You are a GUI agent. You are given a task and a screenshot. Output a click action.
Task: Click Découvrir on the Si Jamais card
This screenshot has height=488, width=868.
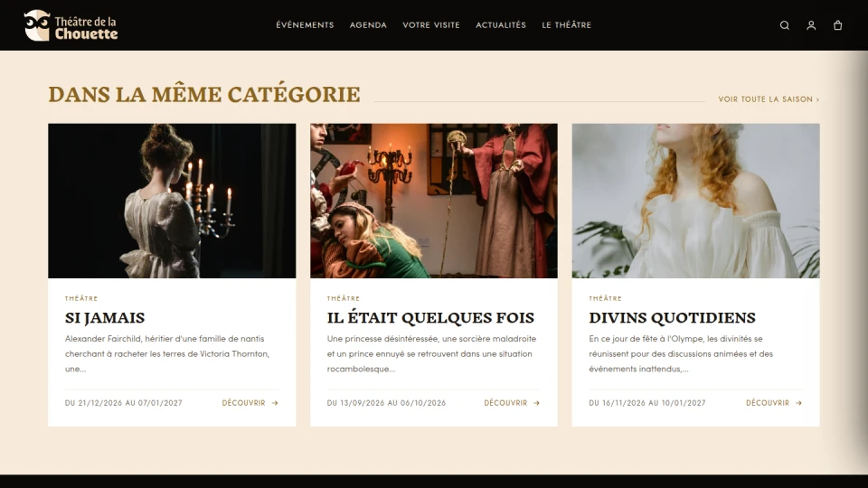(243, 403)
